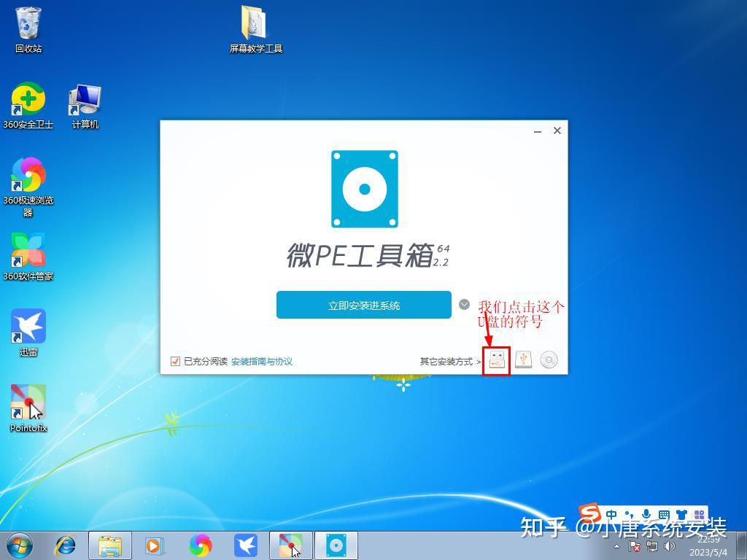Screen dimensions: 747x560
Task: Click the 立即安装进系统 button
Action: pos(364,305)
